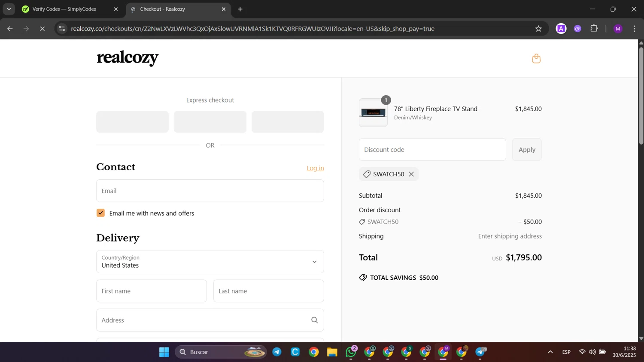Click the TOTAL SAVINGS $50.00 text

tap(404, 278)
